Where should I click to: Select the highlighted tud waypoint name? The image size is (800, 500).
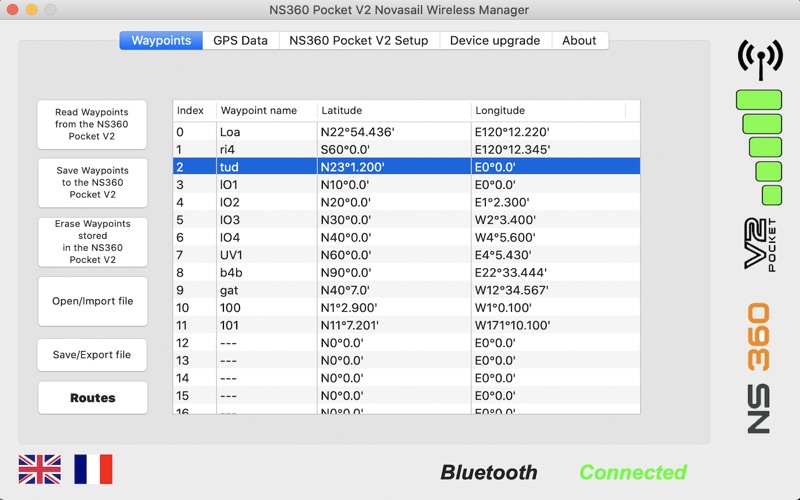pyautogui.click(x=229, y=167)
